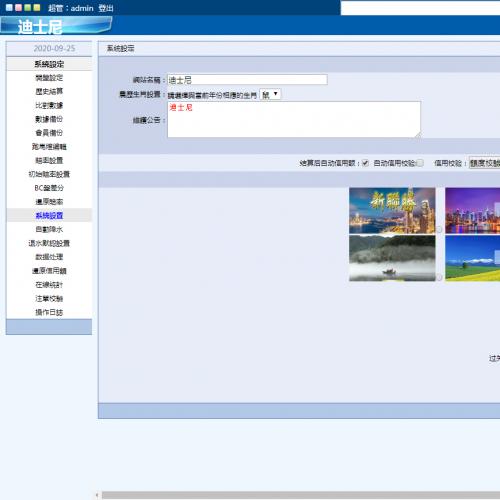Open 比對數據 in the sidebar
The width and height of the screenshot is (500, 500).
pos(49,105)
